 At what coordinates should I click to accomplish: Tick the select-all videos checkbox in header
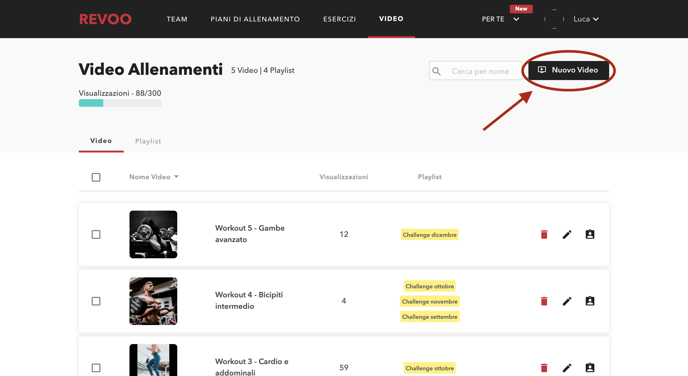coord(96,177)
